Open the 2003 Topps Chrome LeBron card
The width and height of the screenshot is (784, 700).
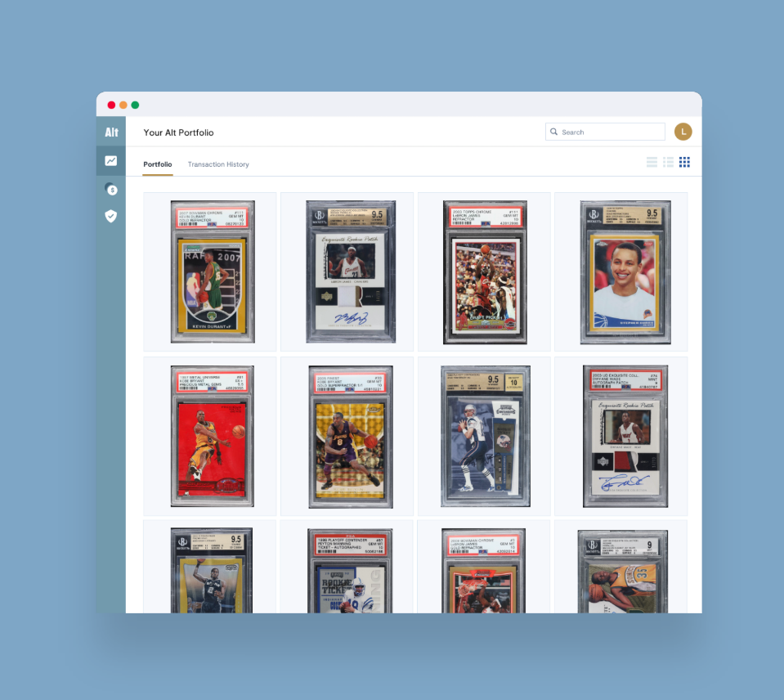point(485,271)
